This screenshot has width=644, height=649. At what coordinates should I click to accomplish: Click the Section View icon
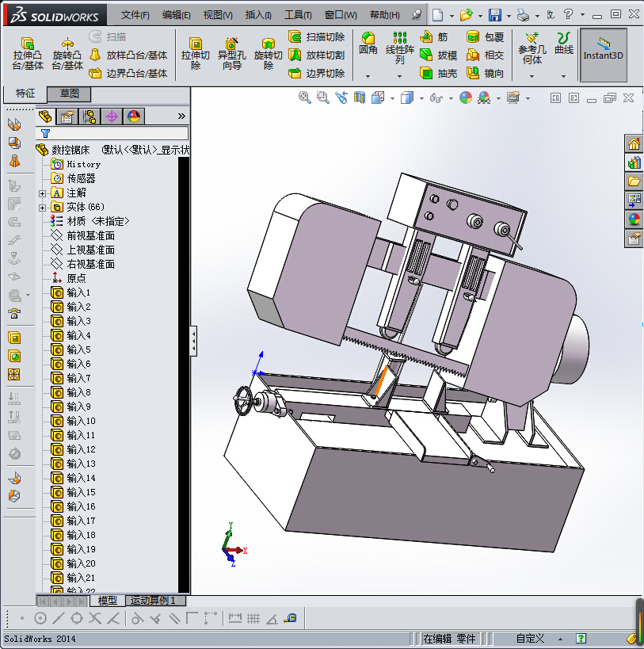360,97
